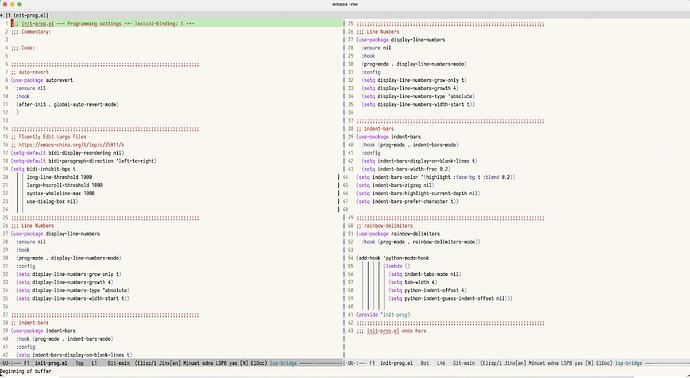Viewport: 690px width, 378px height.
Task: Place cursor on ';;; Commentary:' line
Action: pyautogui.click(x=31, y=32)
